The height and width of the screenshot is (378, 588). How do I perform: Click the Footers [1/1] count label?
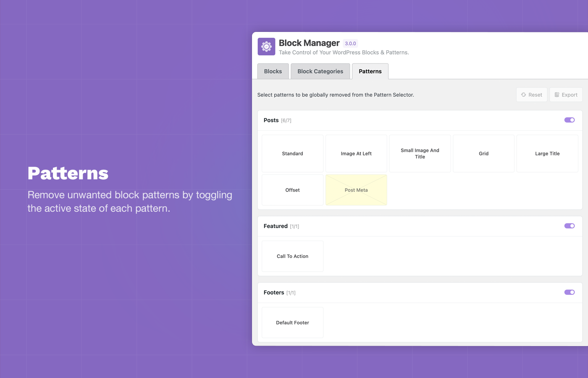pos(291,293)
